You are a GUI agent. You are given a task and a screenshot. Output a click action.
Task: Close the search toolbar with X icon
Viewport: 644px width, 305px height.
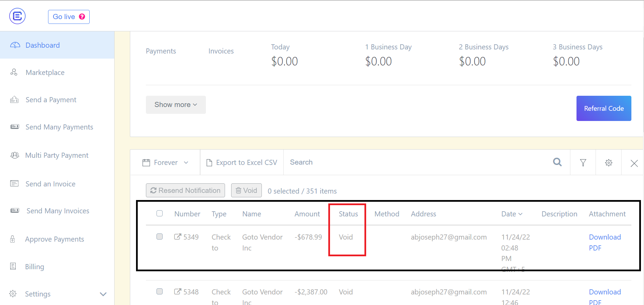pos(634,163)
